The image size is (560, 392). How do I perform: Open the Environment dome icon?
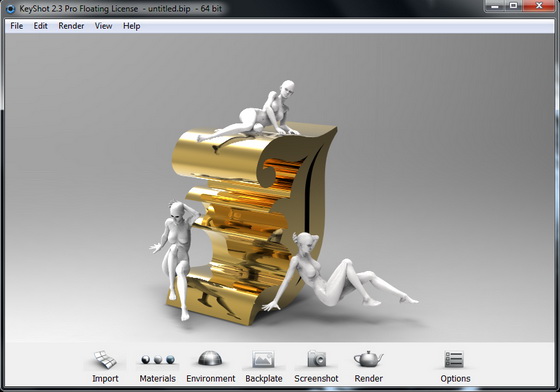[210, 358]
